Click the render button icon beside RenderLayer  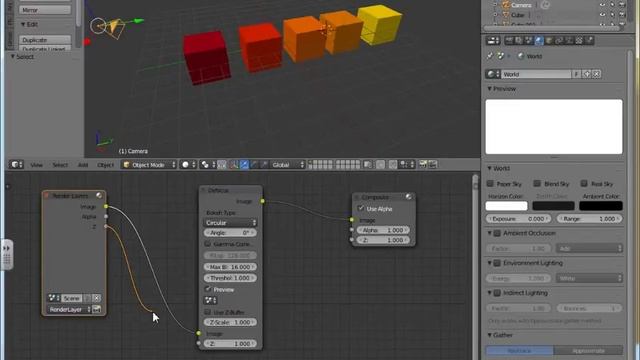point(96,309)
